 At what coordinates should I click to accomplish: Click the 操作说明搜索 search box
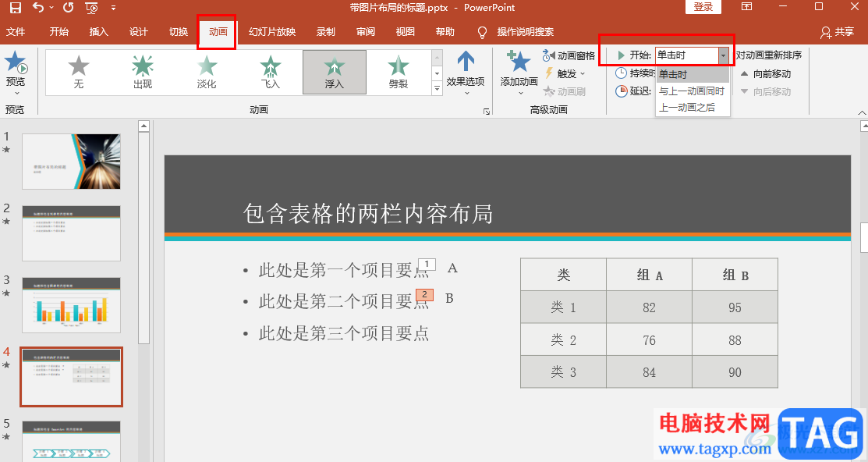click(525, 31)
